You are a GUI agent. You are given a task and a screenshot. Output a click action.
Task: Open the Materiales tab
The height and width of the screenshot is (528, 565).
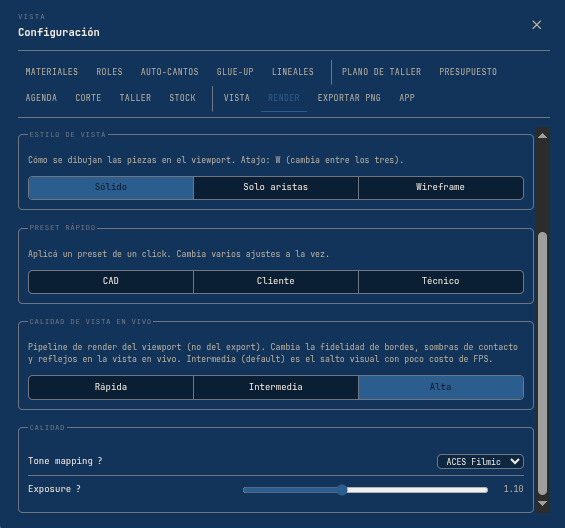coord(52,72)
